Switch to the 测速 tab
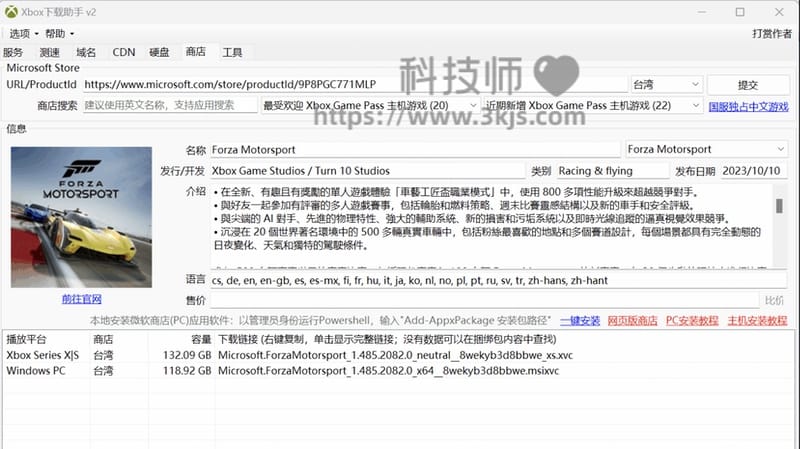Image resolution: width=800 pixels, height=449 pixels. [x=49, y=52]
